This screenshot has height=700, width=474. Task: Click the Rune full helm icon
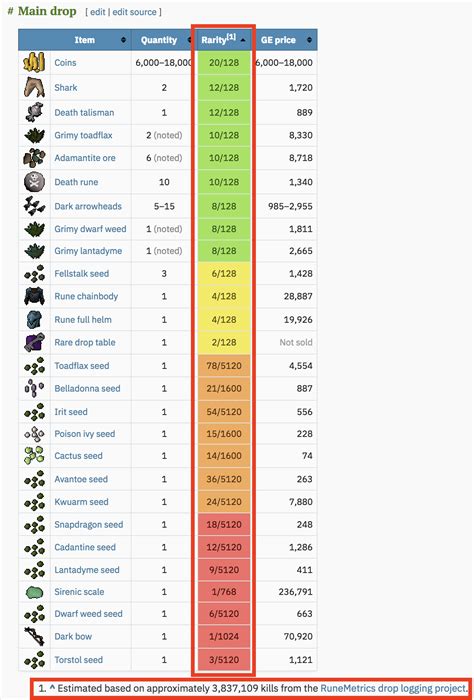[34, 320]
